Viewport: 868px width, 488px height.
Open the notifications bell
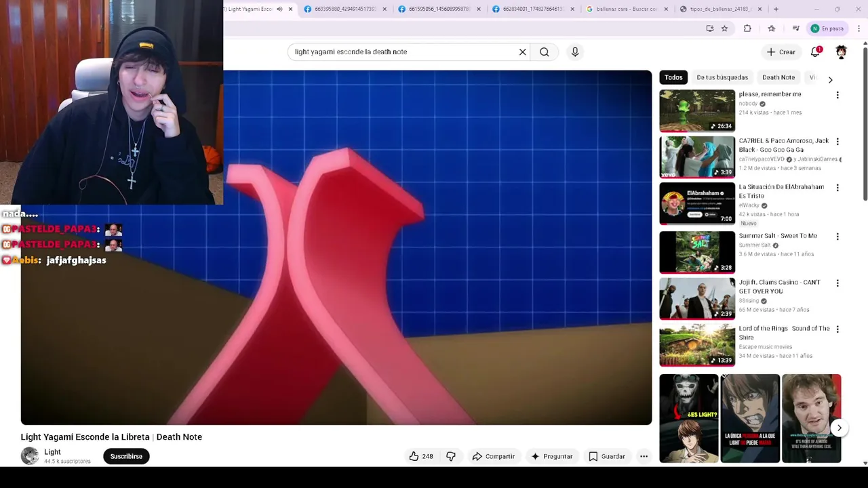tap(816, 52)
